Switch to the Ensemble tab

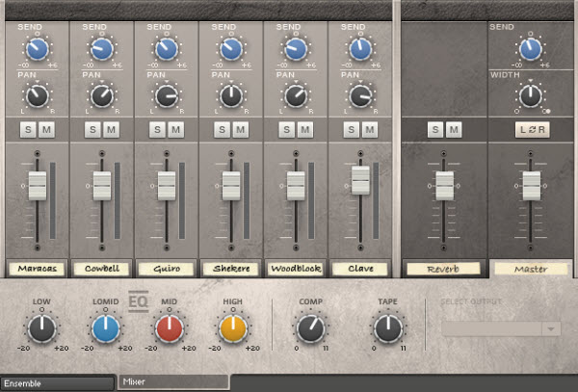coord(58,383)
